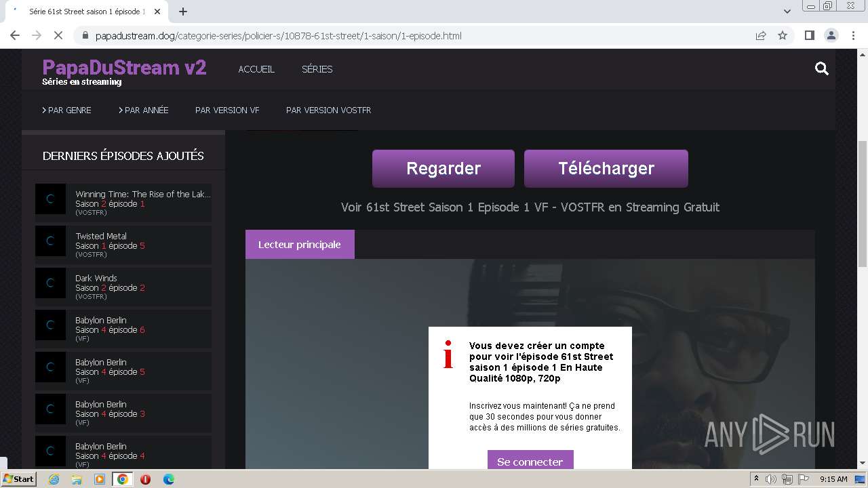Open the ACCUEIL menu item
This screenshot has height=488, width=868.
256,69
